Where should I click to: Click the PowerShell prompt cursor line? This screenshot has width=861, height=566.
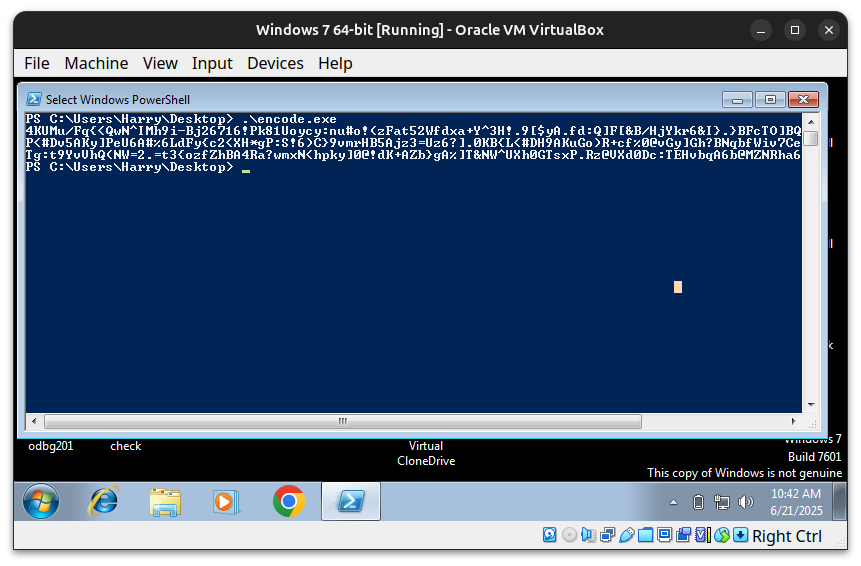[138, 167]
